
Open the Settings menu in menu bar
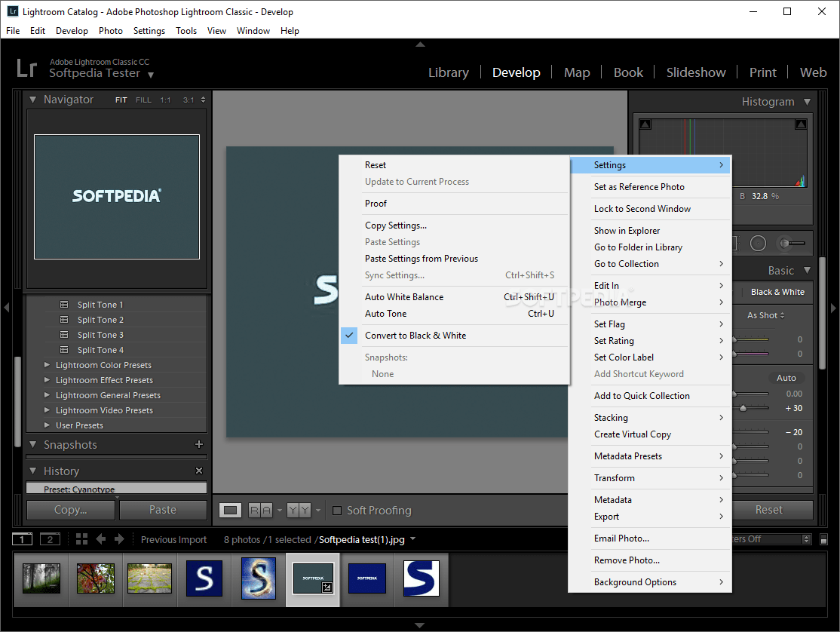point(149,30)
